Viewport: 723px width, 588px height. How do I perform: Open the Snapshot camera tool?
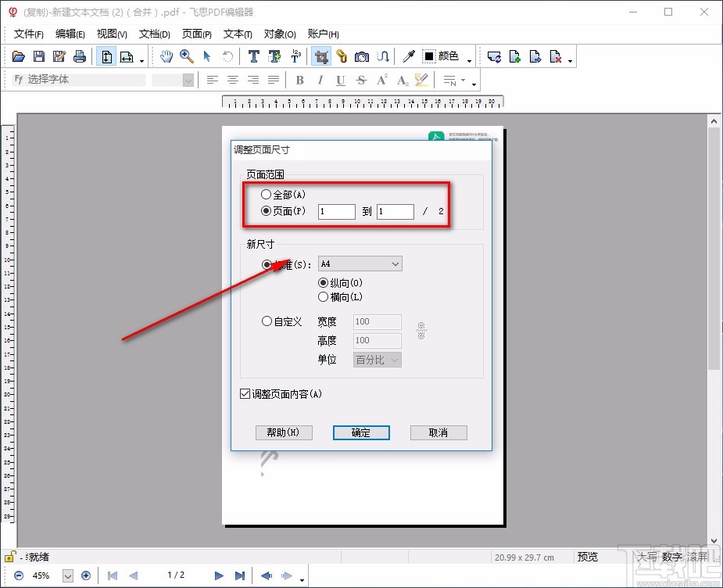[x=363, y=56]
